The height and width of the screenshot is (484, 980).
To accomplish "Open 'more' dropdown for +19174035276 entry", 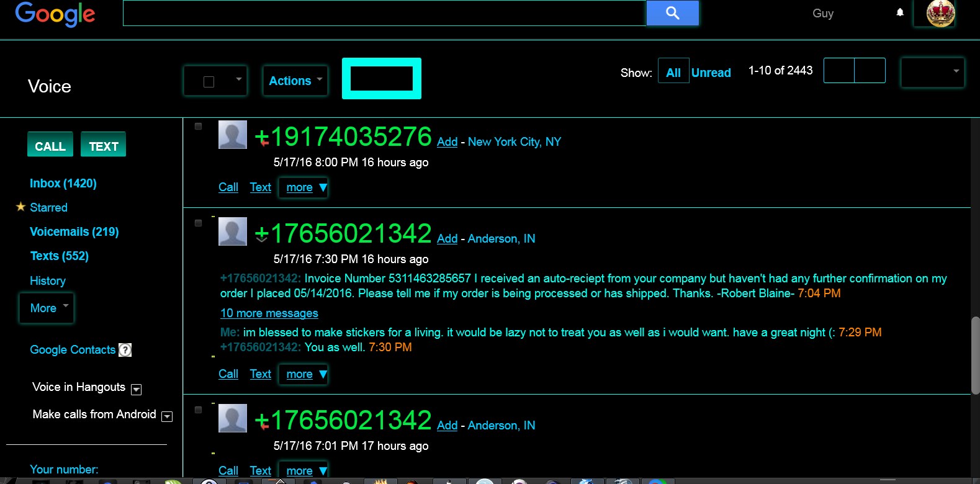I will tap(303, 187).
